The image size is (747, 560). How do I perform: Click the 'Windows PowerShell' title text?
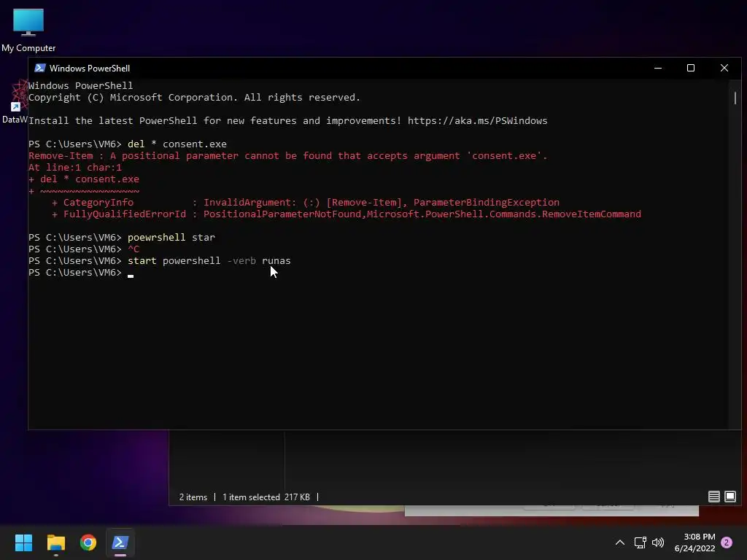(x=90, y=68)
